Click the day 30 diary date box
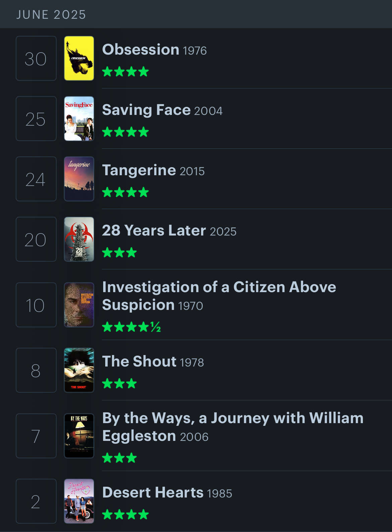This screenshot has height=532, width=392. point(36,58)
